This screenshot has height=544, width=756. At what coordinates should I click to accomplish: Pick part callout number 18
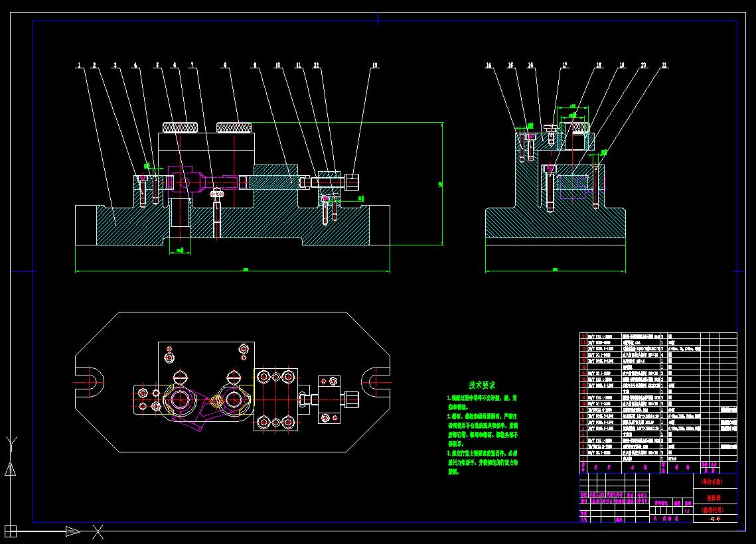point(599,65)
